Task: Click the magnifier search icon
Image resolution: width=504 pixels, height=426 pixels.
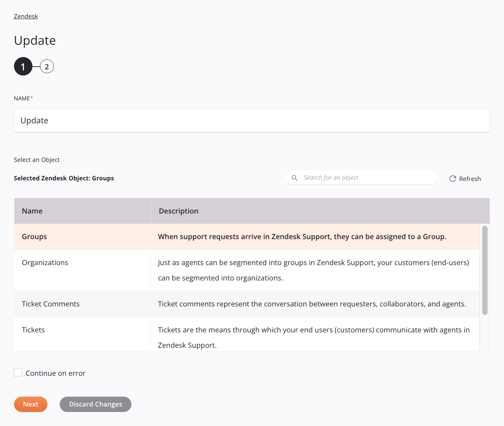Action: tap(294, 178)
